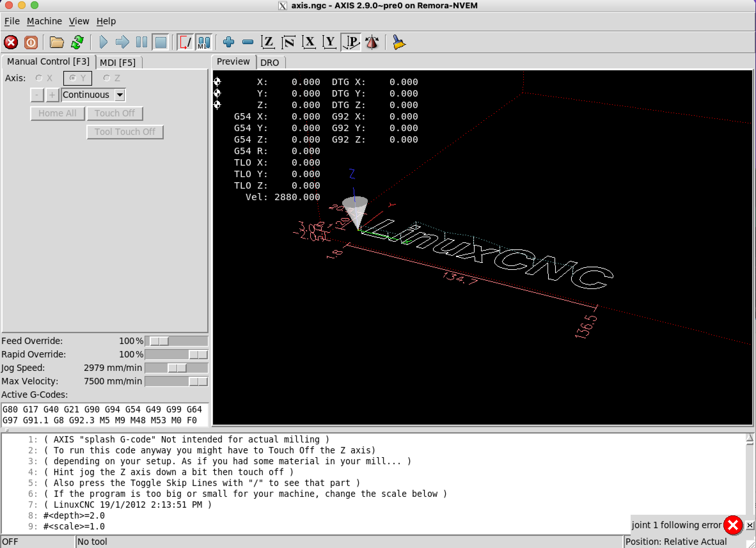Open the File menu
This screenshot has height=548, width=756.
pyautogui.click(x=12, y=21)
